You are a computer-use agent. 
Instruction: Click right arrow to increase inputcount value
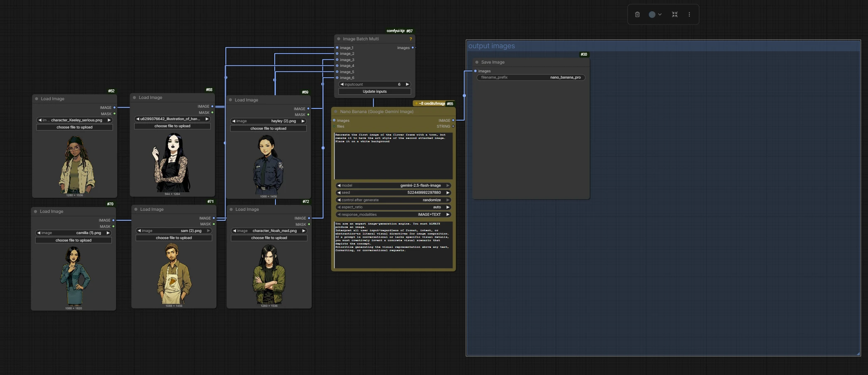[x=407, y=84]
